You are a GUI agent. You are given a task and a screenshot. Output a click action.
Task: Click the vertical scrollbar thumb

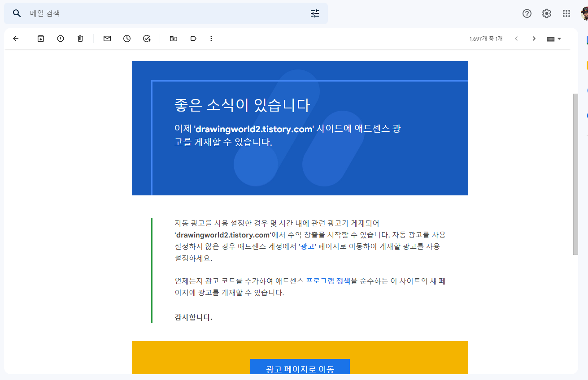click(575, 174)
